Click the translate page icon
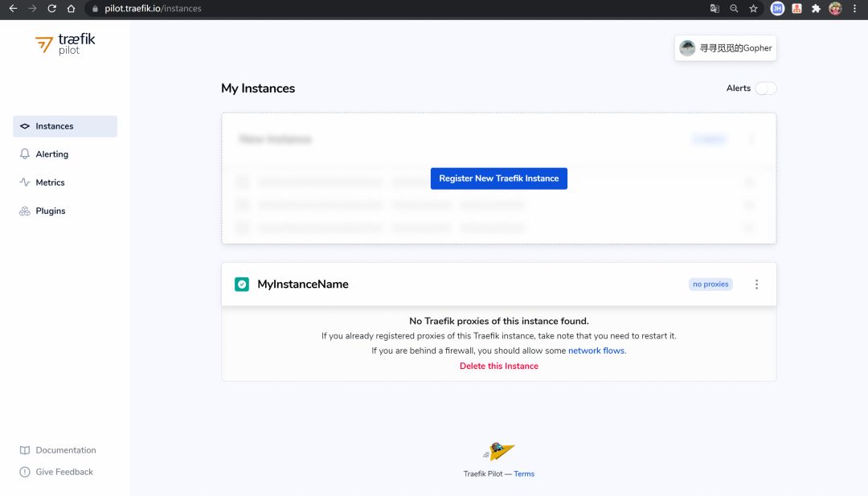The width and height of the screenshot is (868, 496). point(714,8)
